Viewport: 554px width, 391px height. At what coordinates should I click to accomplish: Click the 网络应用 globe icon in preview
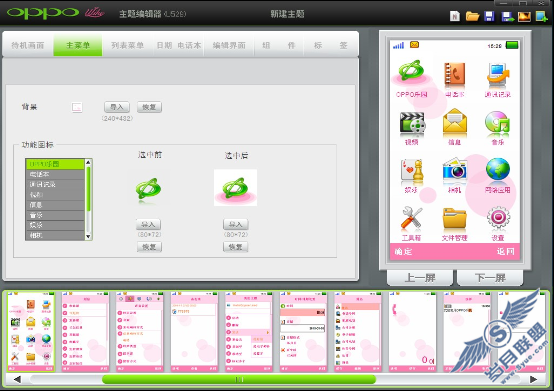498,170
